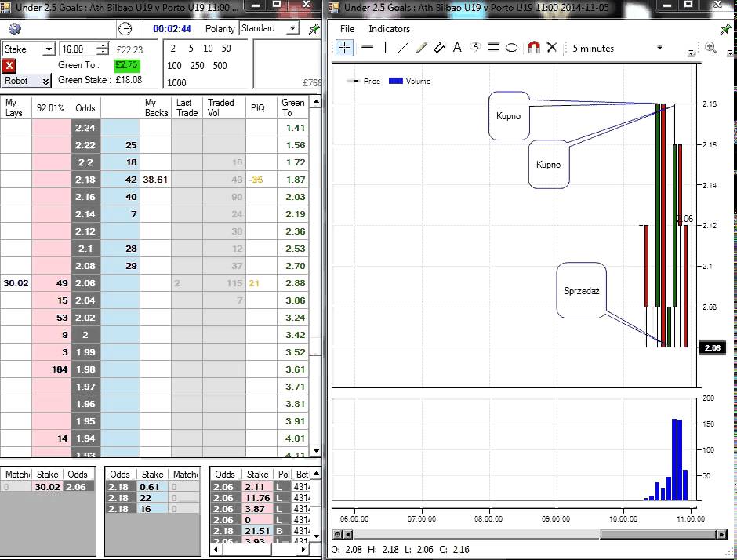
Task: Select quick stake 100
Action: (x=174, y=65)
